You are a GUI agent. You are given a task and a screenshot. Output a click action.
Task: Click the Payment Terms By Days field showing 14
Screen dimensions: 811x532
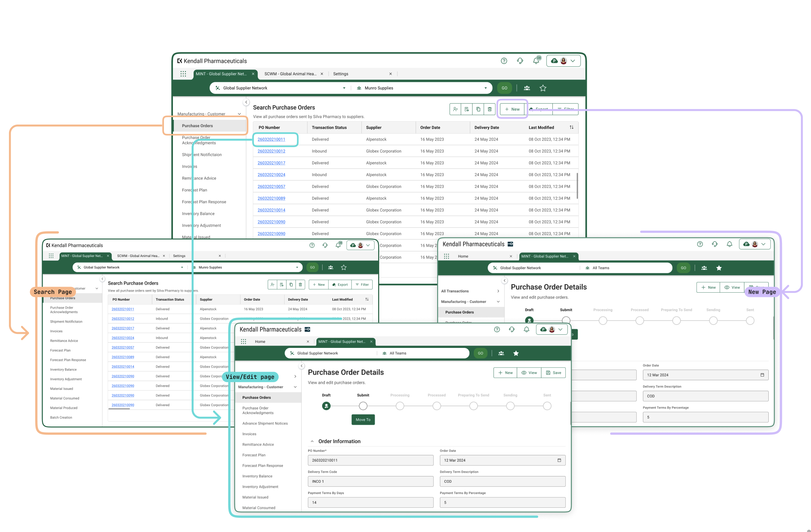(371, 502)
